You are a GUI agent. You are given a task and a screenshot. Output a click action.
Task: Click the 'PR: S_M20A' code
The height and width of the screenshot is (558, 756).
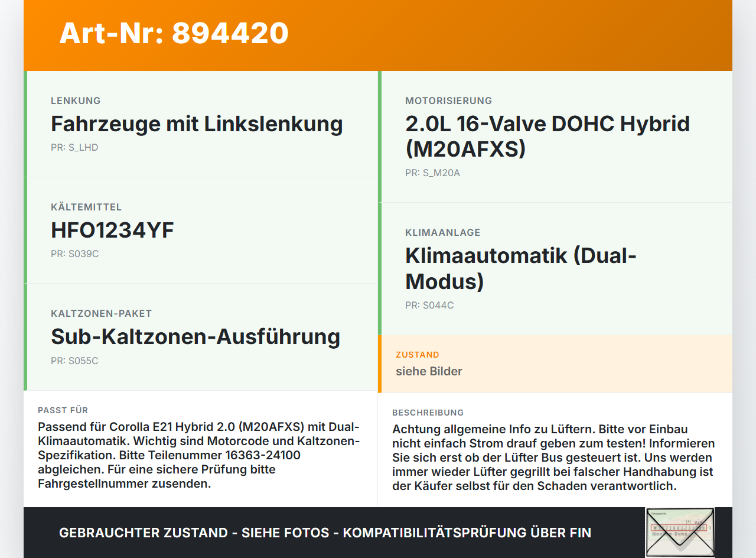[432, 173]
